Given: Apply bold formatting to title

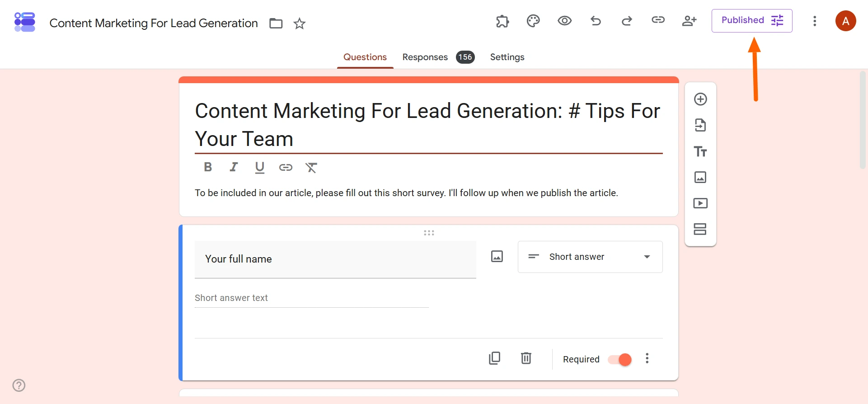Looking at the screenshot, I should [x=208, y=167].
